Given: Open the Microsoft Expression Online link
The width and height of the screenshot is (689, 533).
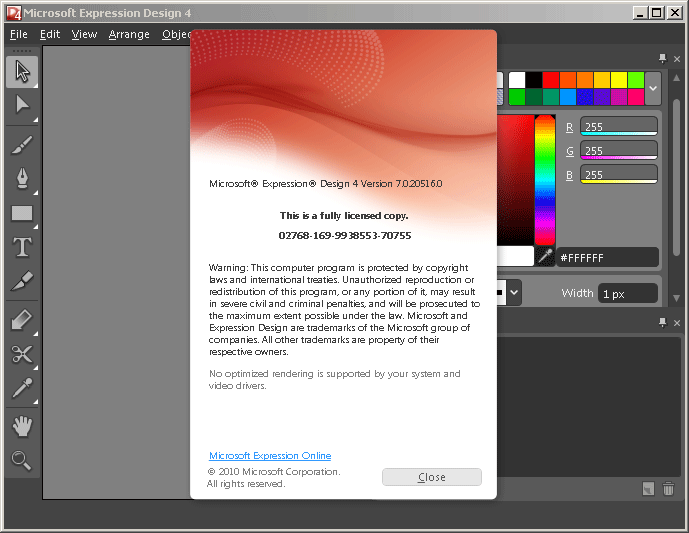Looking at the screenshot, I should click(270, 456).
